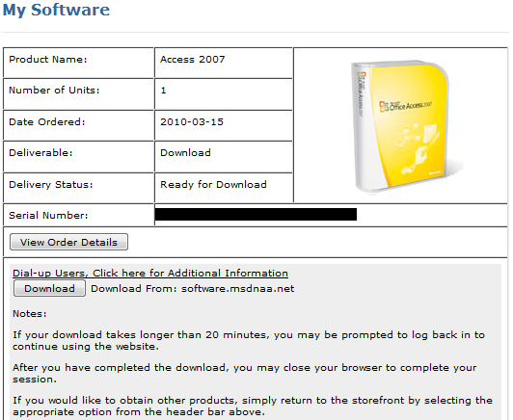This screenshot has width=513, height=420.
Task: Select the 20 minutes download note paragraph
Action: point(249,341)
